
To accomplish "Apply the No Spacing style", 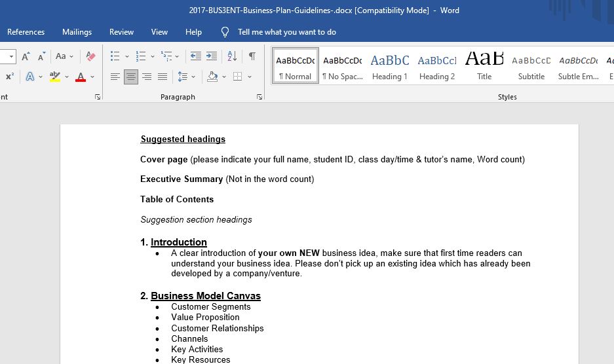I will 343,65.
